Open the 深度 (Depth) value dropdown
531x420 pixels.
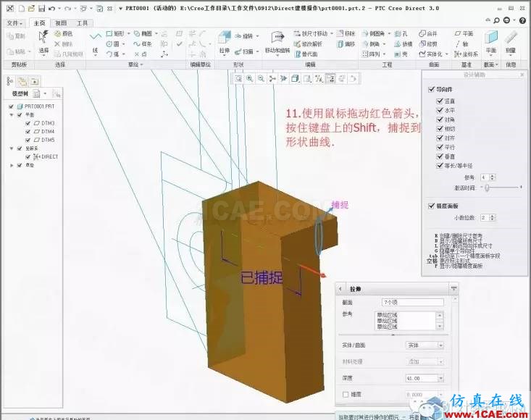pos(440,379)
